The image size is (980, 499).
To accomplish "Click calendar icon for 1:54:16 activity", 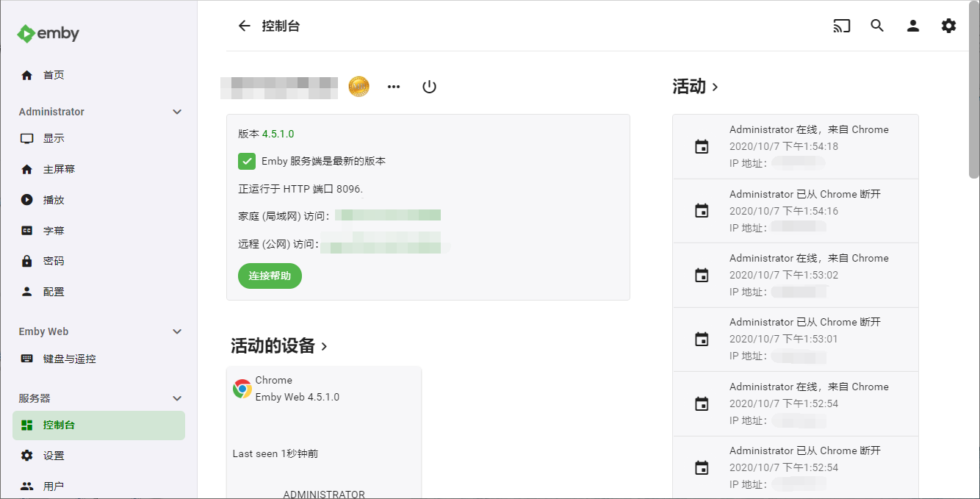I will point(702,211).
